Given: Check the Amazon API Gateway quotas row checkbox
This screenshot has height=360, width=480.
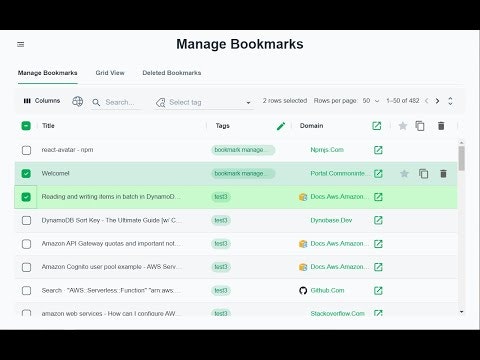Looking at the screenshot, I should point(26,244).
